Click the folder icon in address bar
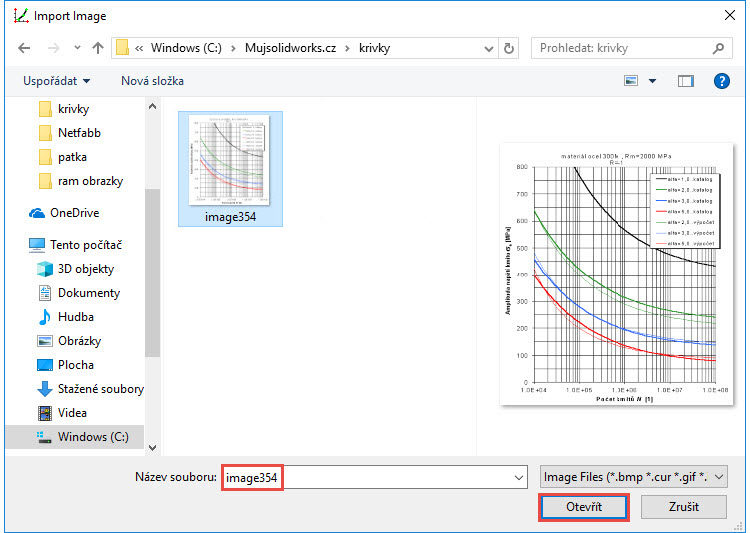Screen dimensions: 750x533 [x=122, y=48]
